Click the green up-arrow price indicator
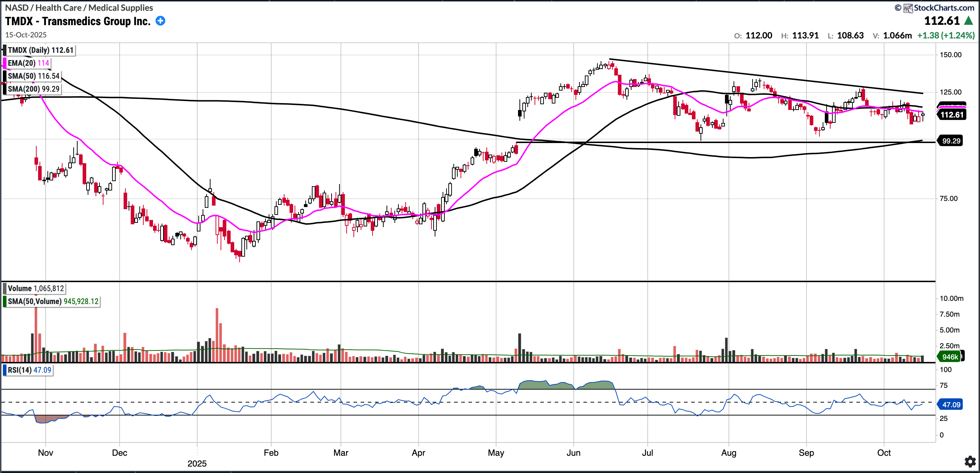 tap(969, 21)
